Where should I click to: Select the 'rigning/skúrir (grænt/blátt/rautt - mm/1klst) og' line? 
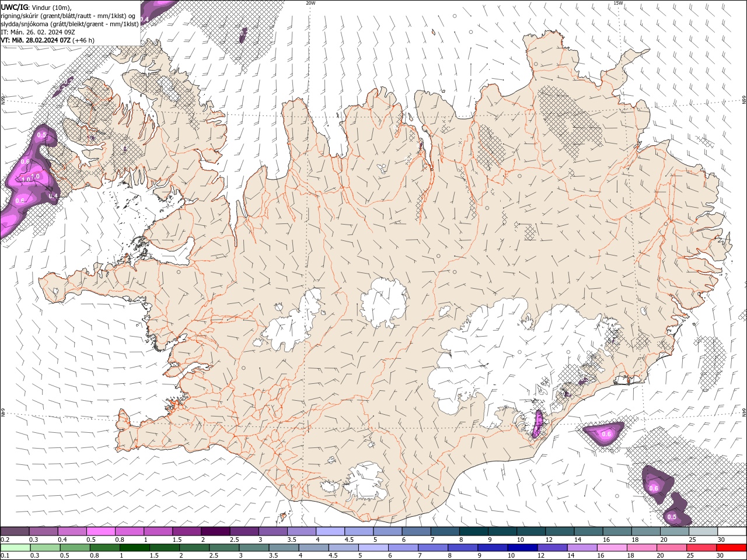click(69, 16)
